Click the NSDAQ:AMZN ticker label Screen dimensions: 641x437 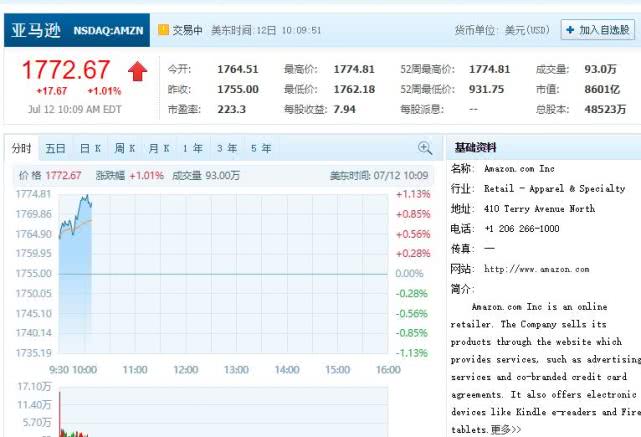click(108, 31)
